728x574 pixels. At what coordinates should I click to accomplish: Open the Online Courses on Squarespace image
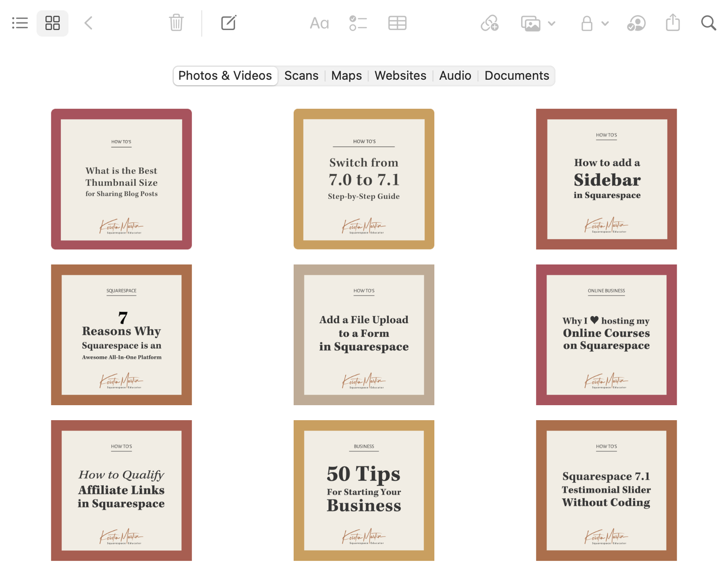coord(607,335)
